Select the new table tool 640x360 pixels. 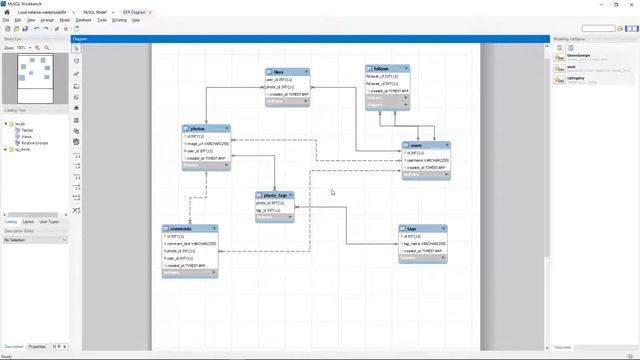coord(76,120)
